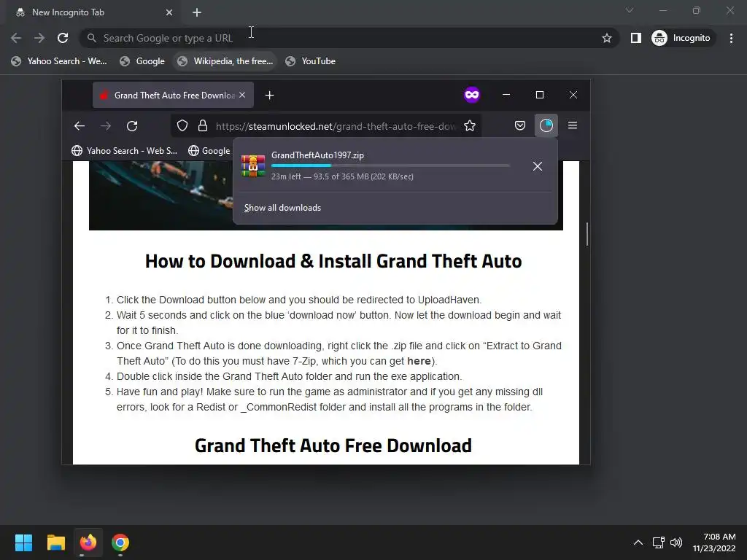747x560 pixels.
Task: Go forward in Firefox
Action: pos(106,125)
